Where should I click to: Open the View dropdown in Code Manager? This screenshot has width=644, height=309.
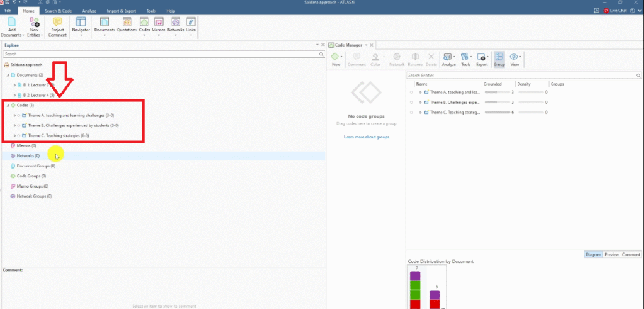(514, 59)
